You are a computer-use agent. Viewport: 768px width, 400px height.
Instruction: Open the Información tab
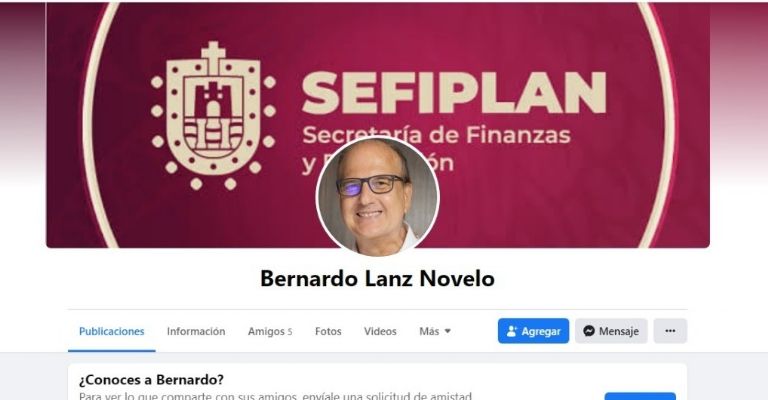point(196,331)
